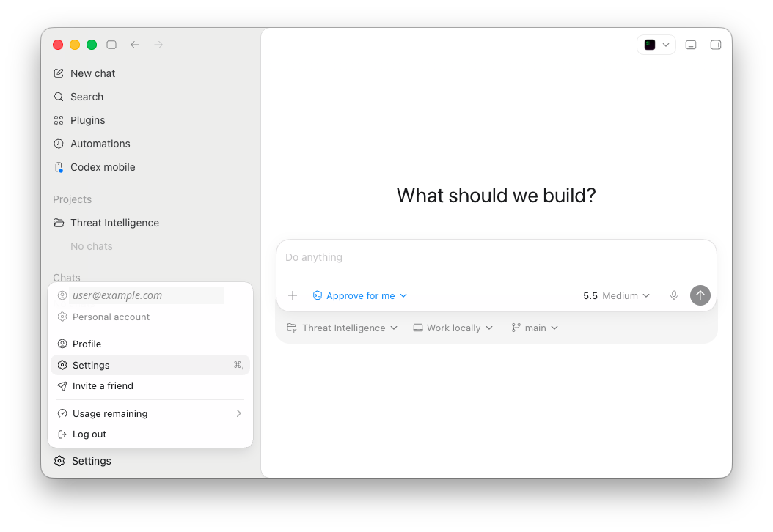
Task: Open Settings at the sidebar bottom
Action: click(82, 461)
